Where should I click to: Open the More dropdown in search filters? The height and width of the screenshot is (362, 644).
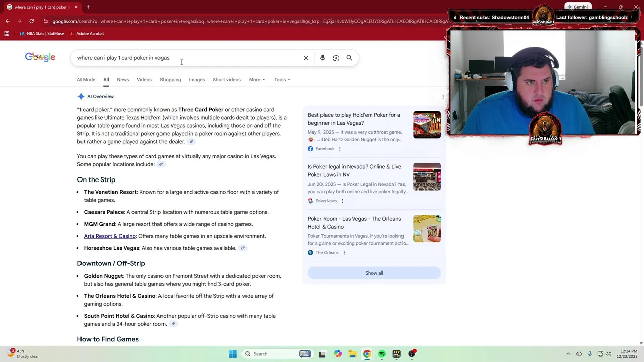(257, 80)
